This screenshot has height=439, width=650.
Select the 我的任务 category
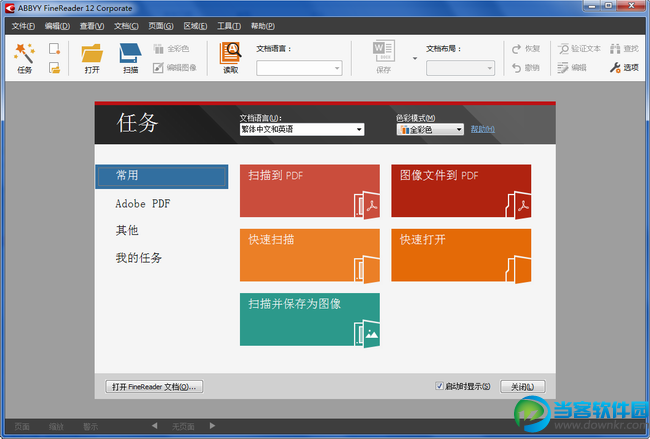(x=138, y=258)
